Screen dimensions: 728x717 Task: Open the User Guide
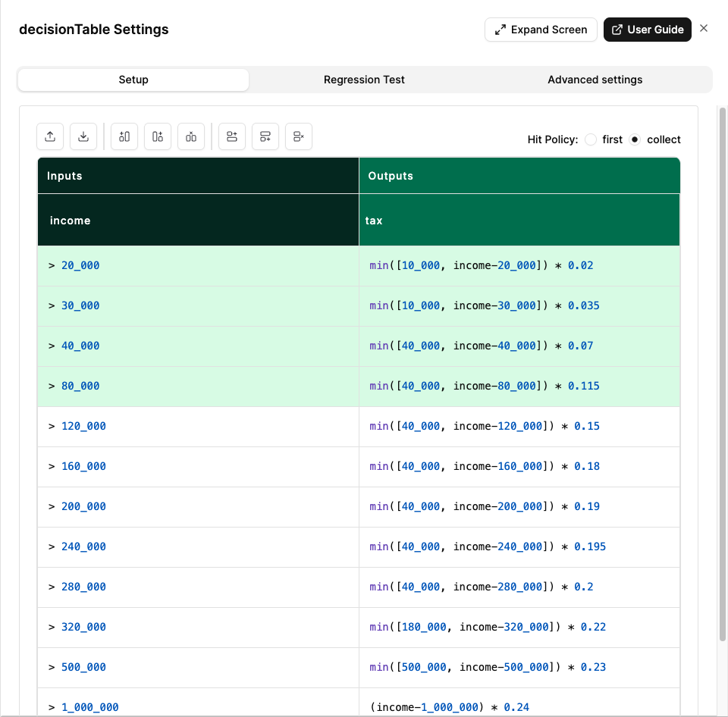tap(647, 30)
